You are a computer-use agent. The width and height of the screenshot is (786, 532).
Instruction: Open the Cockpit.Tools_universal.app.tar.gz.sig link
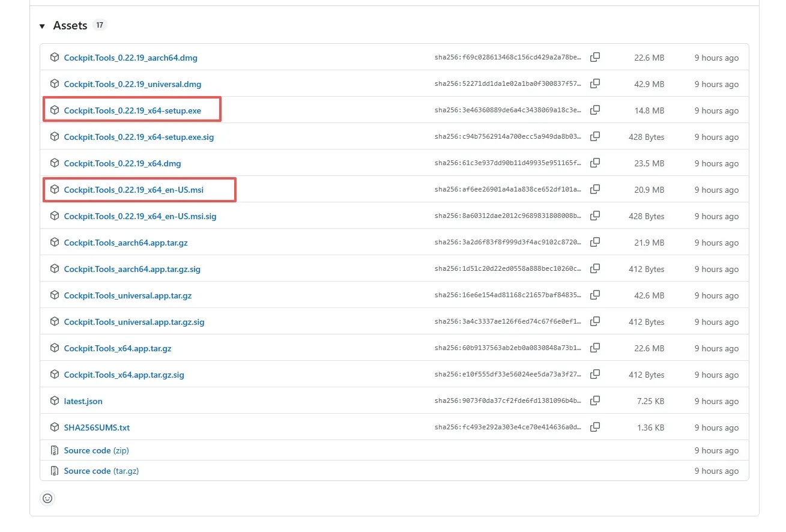tap(135, 322)
